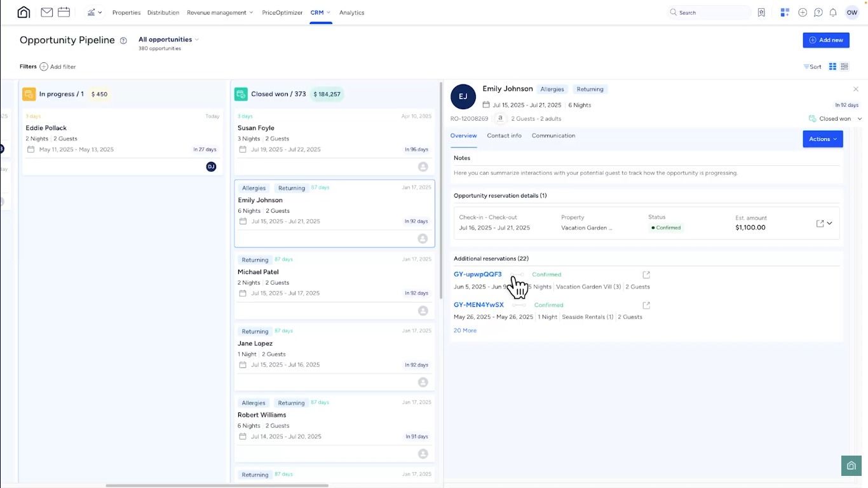Image resolution: width=868 pixels, height=488 pixels.
Task: Open the inbox mail icon
Action: tap(46, 12)
